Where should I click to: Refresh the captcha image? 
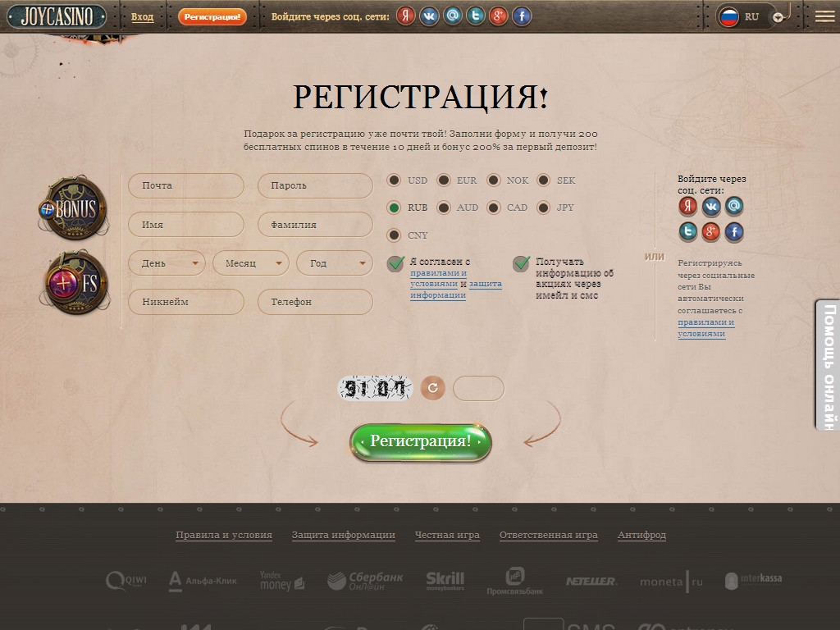(x=432, y=388)
